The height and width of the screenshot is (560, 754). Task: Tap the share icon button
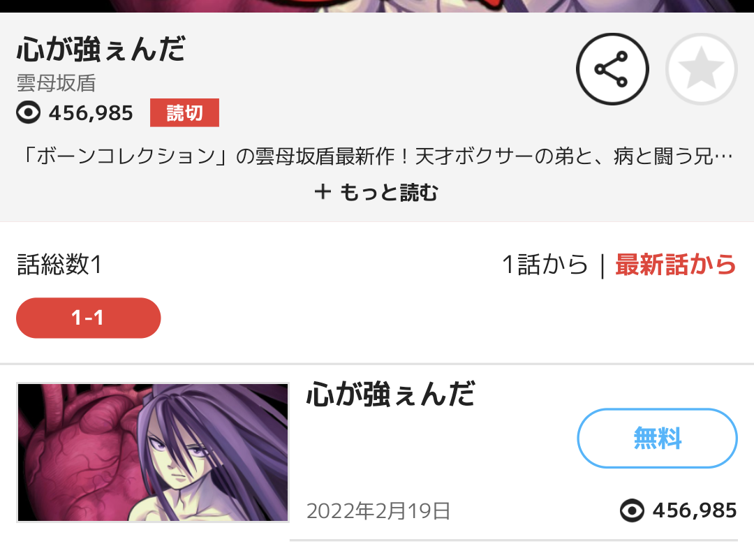(612, 69)
